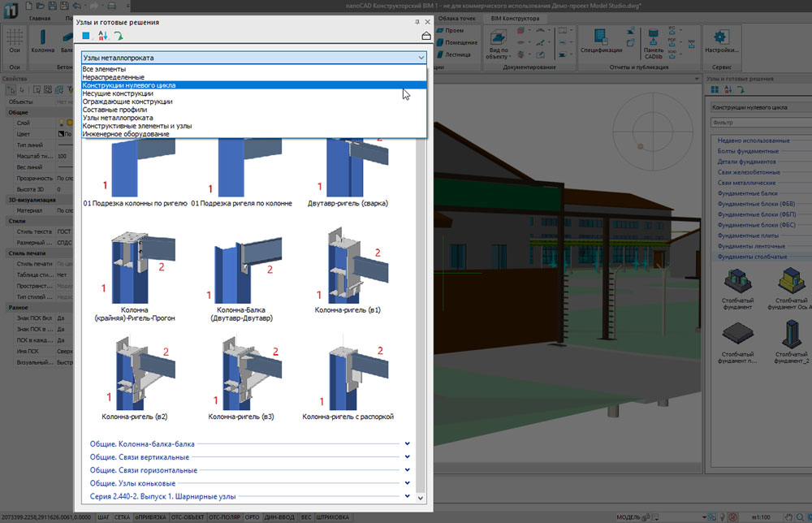
Task: Pin the Узлы и готовые решения panel
Action: (x=417, y=22)
